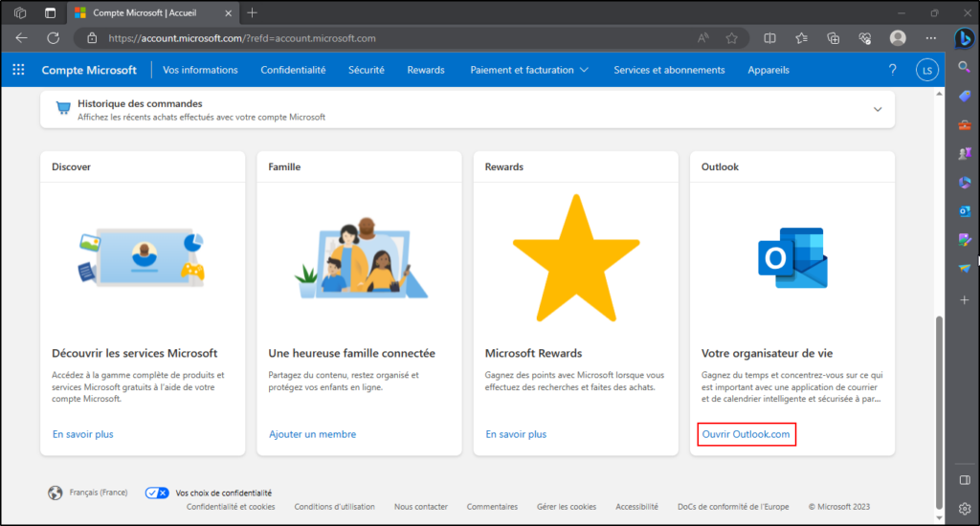Add a sidebar app with plus icon
The height and width of the screenshot is (526, 980).
(x=965, y=300)
